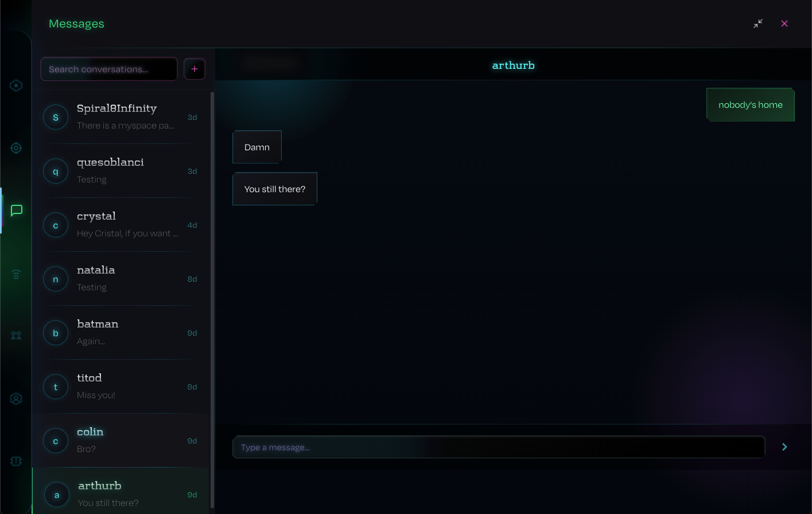812x514 pixels.
Task: Click the hexagon icon in the sidebar
Action: (x=16, y=85)
